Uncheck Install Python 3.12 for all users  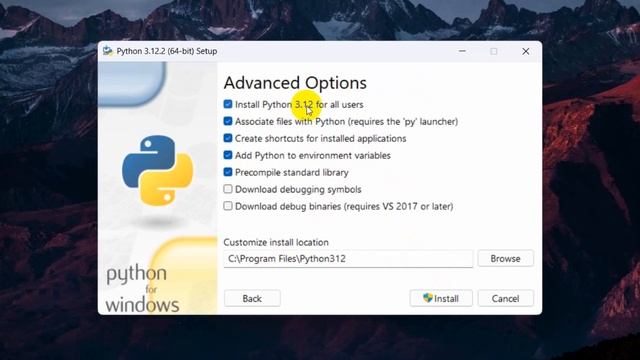[x=228, y=104]
